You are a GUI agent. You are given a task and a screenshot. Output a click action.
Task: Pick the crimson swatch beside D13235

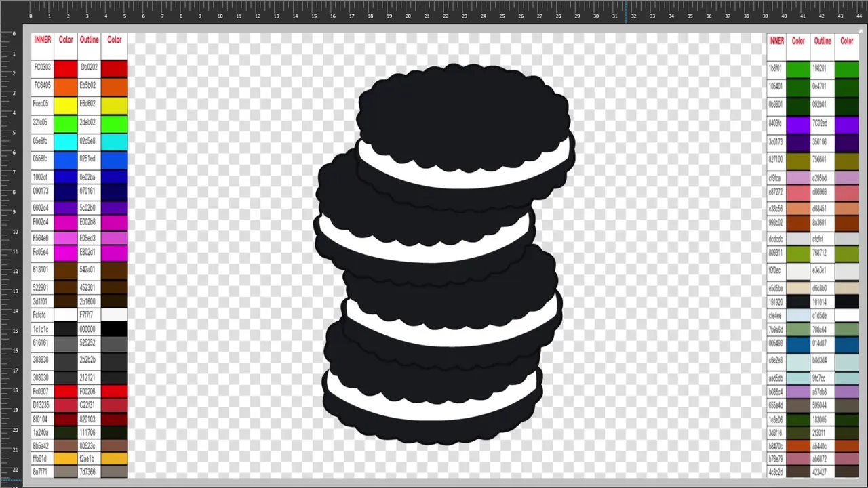[66, 405]
